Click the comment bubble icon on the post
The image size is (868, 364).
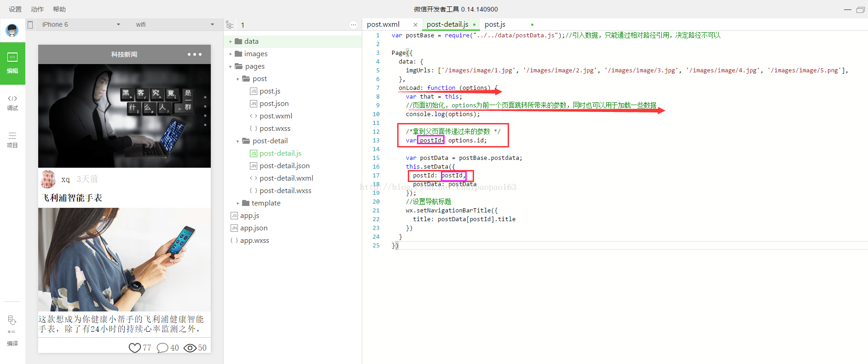coord(162,348)
